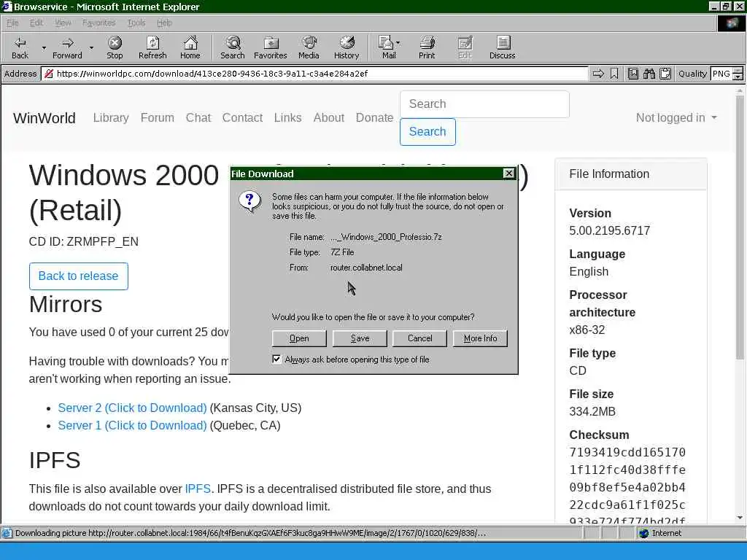This screenshot has width=747, height=560.
Task: Open the Forum nav link
Action: coord(158,117)
